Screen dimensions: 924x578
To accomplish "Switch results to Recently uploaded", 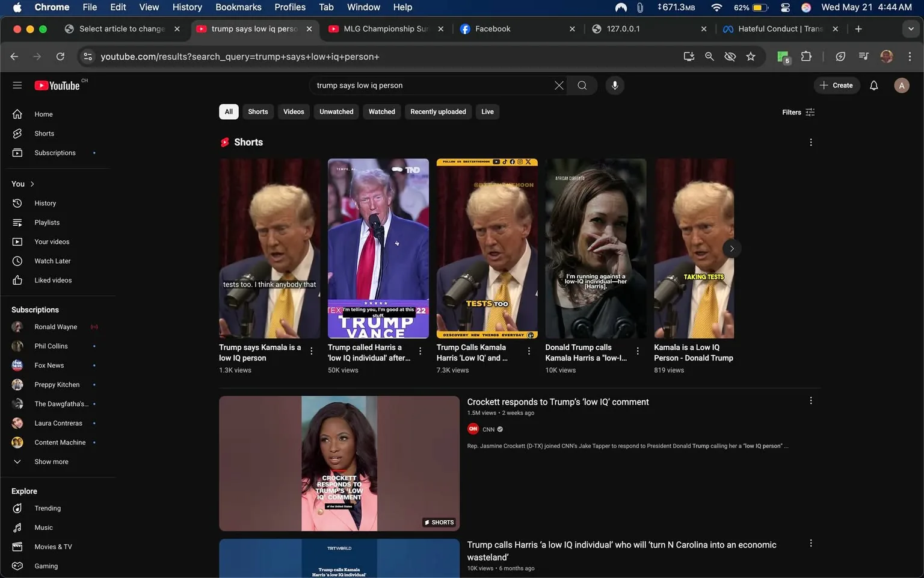I will (x=437, y=111).
